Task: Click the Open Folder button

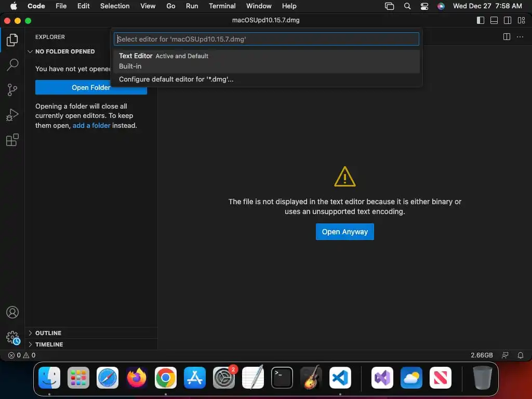Action: click(91, 87)
